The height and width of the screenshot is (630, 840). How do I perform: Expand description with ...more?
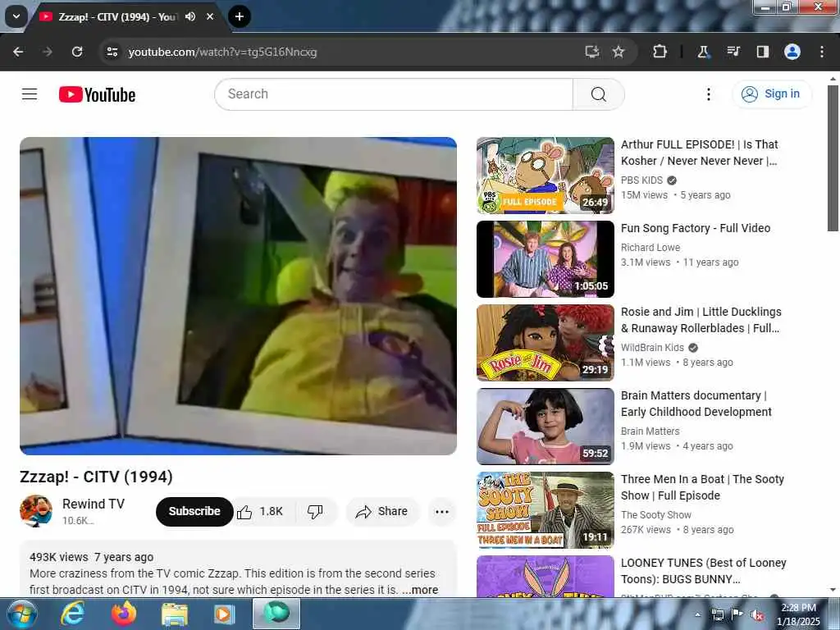(x=421, y=590)
